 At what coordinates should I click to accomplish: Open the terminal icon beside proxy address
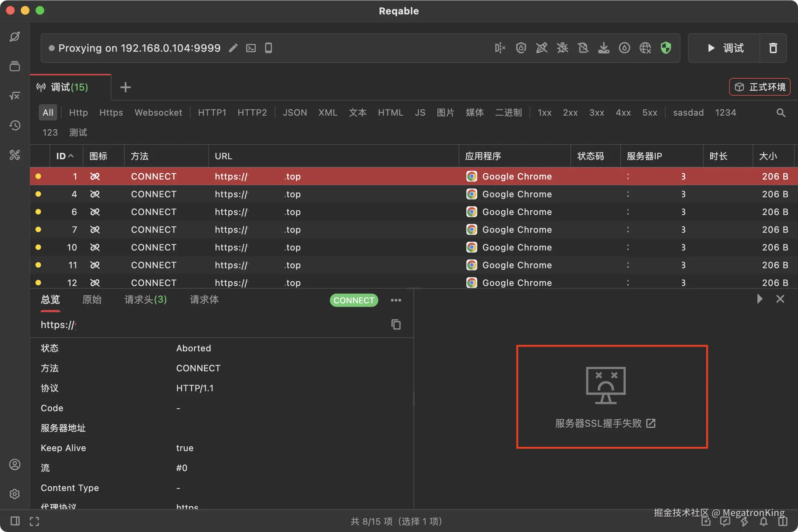pos(251,48)
